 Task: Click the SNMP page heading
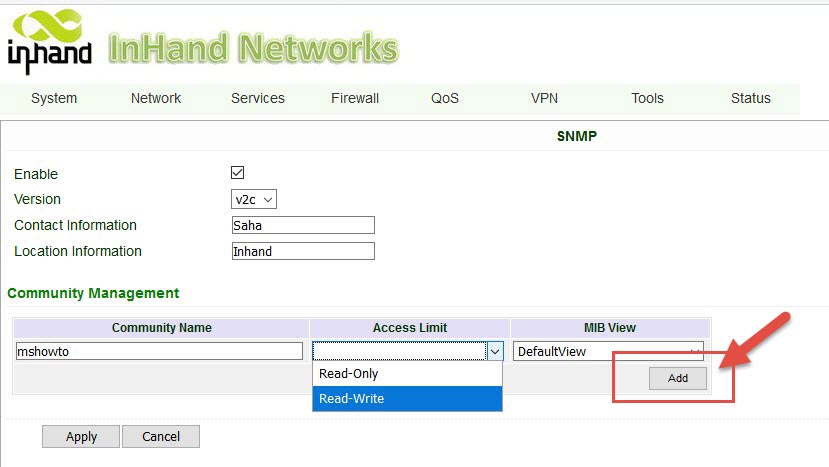577,136
